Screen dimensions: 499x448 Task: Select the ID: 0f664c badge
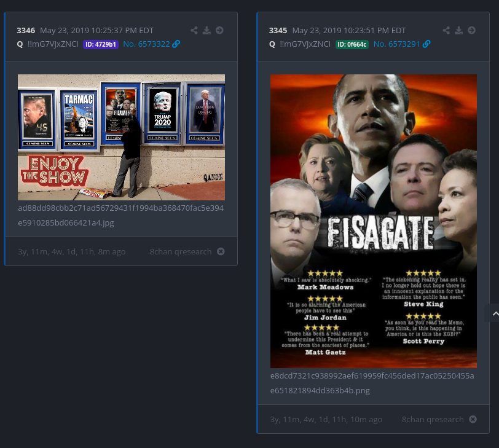pyautogui.click(x=352, y=44)
